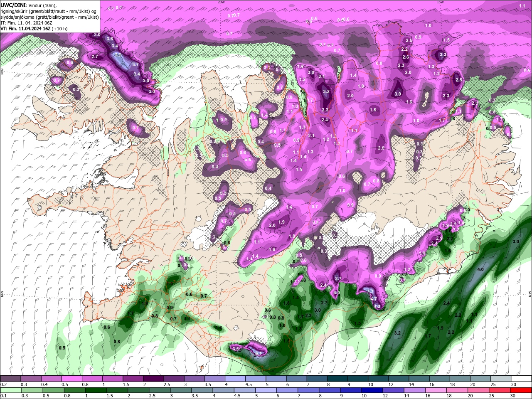This screenshot has height=399, width=532.
Task: Pick rain legend swatch between 1.5 and 2
Action: (x=117, y=390)
